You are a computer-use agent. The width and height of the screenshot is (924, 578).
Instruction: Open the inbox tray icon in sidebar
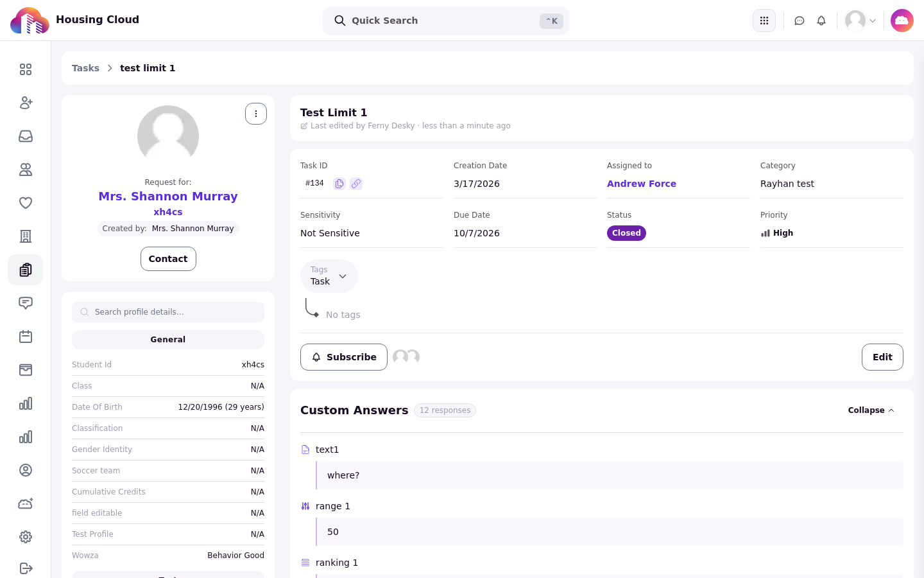pyautogui.click(x=26, y=136)
